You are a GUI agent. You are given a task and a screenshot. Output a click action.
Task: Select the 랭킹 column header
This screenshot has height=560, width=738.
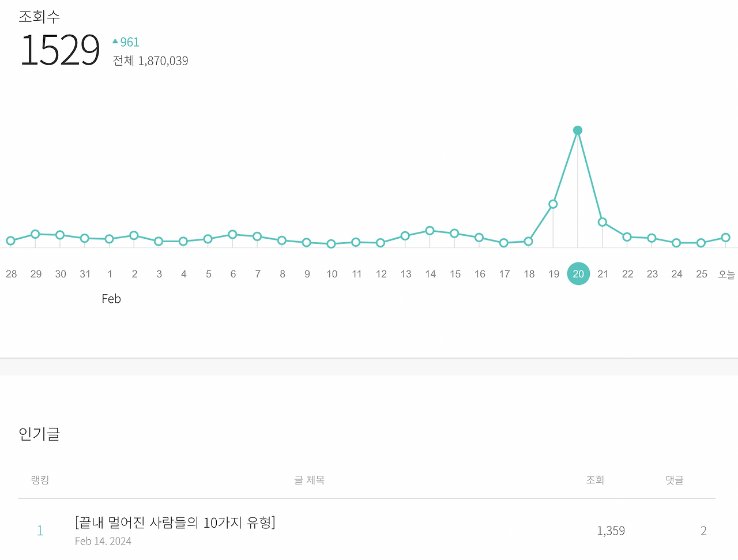[39, 480]
